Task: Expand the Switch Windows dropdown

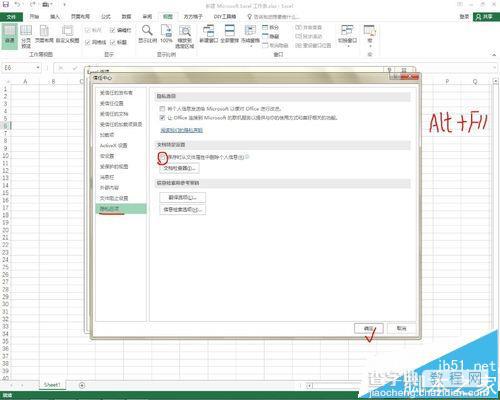Action: click(x=347, y=35)
